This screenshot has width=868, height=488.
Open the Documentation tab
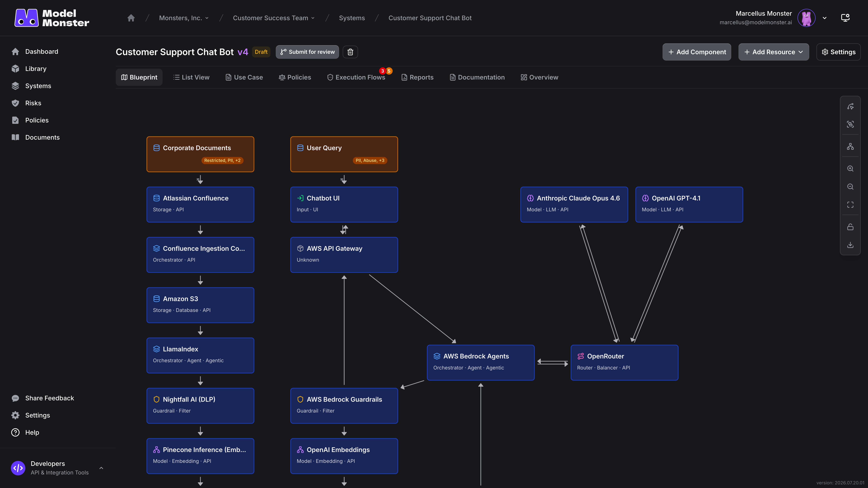(477, 77)
